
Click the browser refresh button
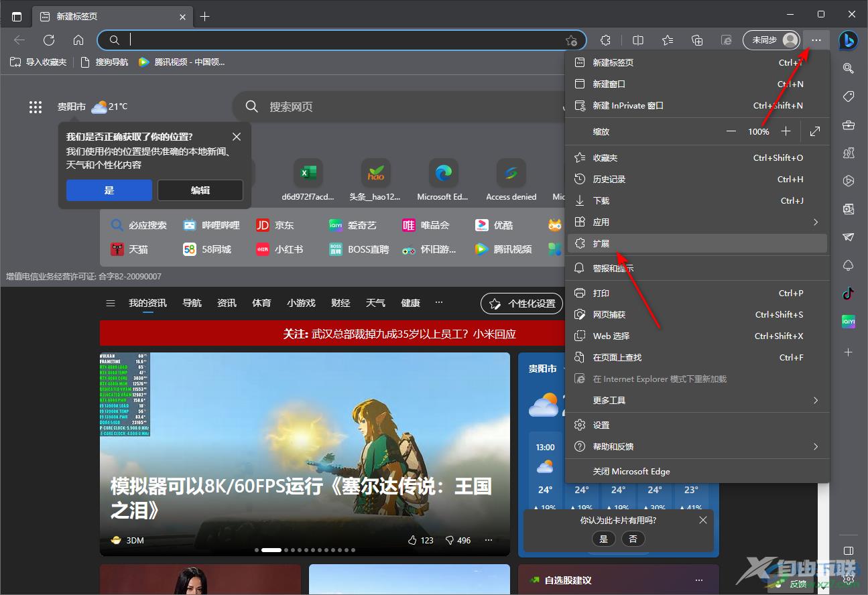coord(49,40)
